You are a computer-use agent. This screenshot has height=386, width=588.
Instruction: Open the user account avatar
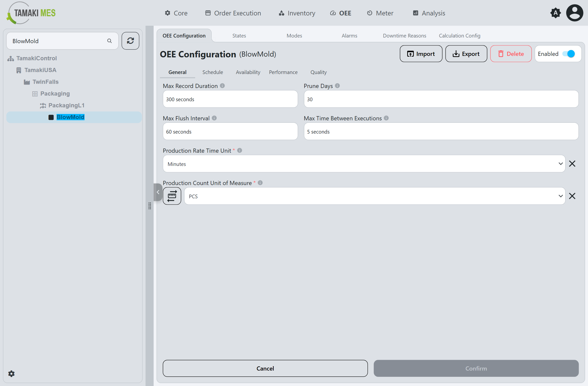click(575, 13)
